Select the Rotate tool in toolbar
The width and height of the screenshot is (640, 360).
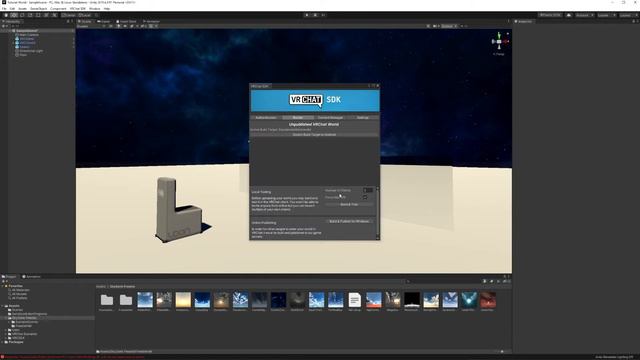point(22,15)
